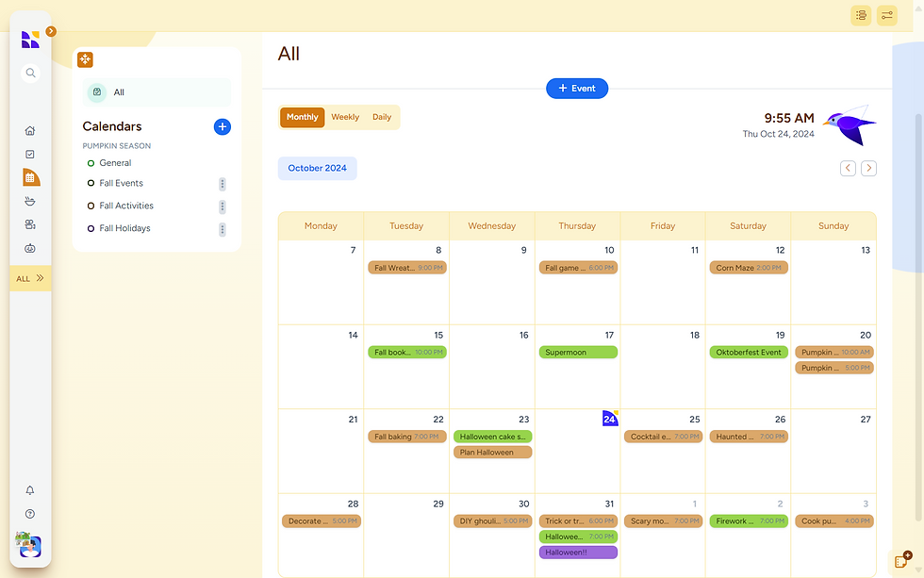The height and width of the screenshot is (578, 924).
Task: Open the 10:00 AM Pumpkin event
Action: (x=834, y=353)
